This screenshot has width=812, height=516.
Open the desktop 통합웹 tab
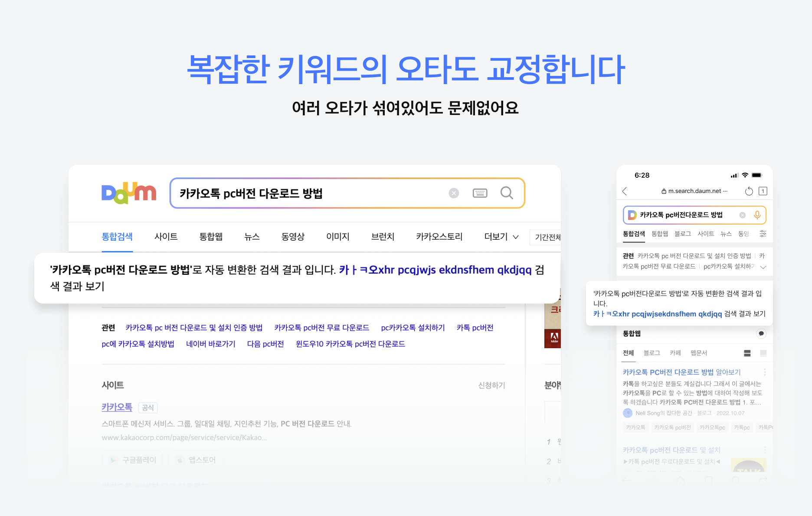[211, 237]
